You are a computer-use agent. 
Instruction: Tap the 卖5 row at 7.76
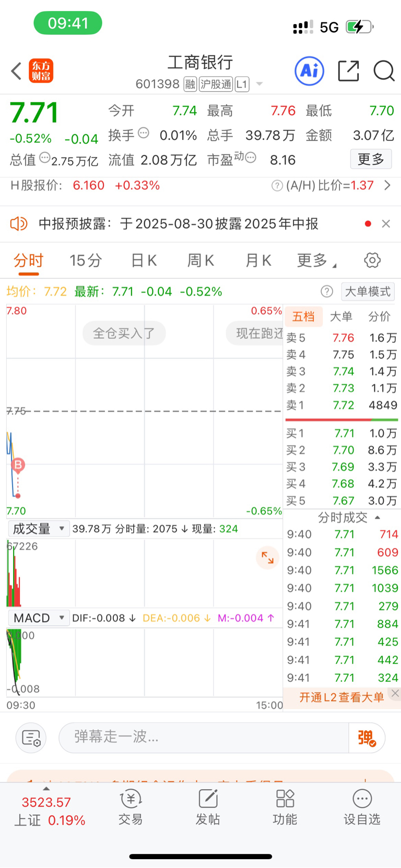[x=342, y=338]
